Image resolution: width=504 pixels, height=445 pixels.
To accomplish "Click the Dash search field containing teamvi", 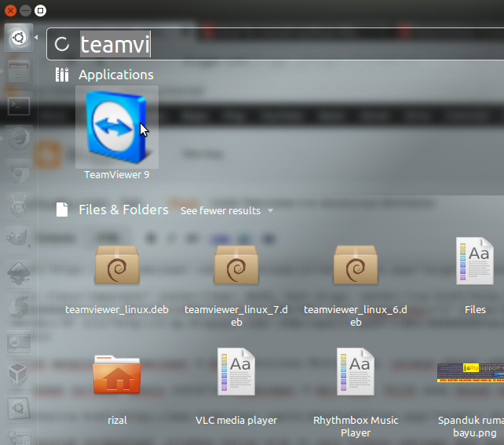I will click(x=275, y=44).
